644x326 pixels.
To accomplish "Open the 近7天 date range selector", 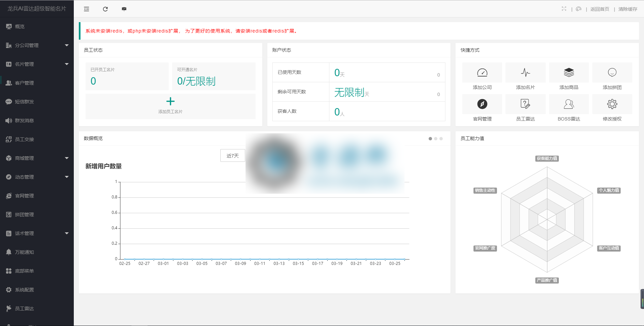I will (x=232, y=156).
